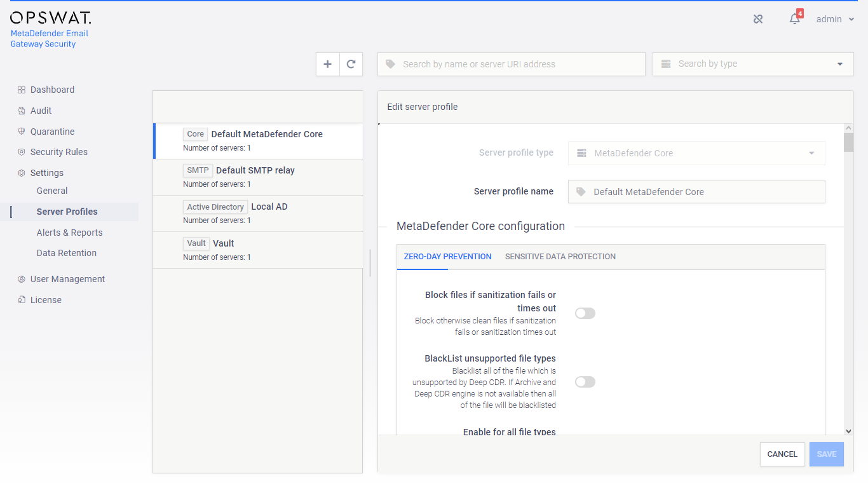This screenshot has height=488, width=868.
Task: Select Default SMTP relay profile
Action: pos(258,177)
